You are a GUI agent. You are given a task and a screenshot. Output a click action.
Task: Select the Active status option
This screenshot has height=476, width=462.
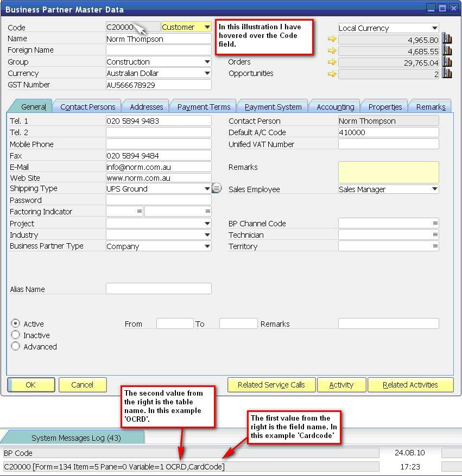tap(15, 324)
